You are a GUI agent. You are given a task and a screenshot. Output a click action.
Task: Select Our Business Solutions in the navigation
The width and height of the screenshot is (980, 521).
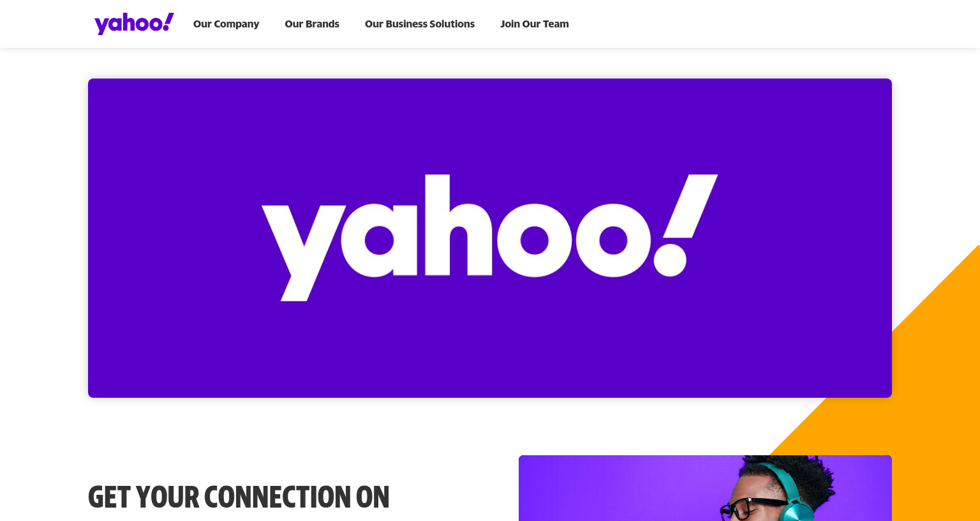pyautogui.click(x=420, y=24)
